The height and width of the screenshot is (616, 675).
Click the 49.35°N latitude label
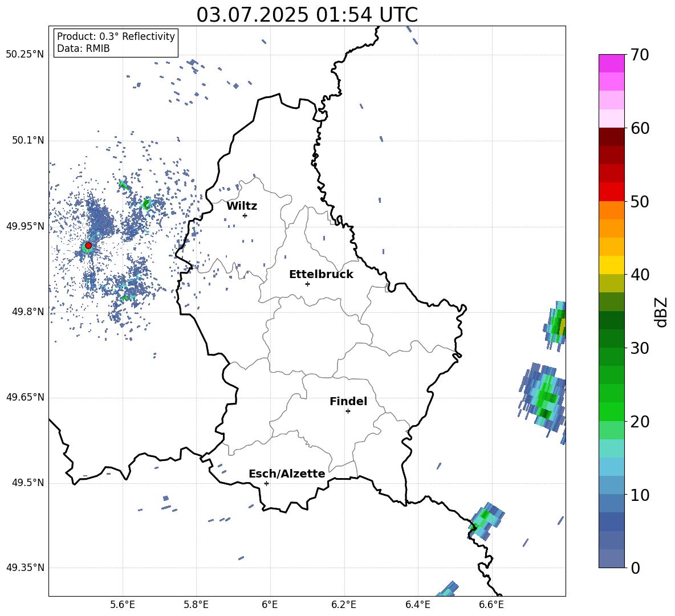25,568
